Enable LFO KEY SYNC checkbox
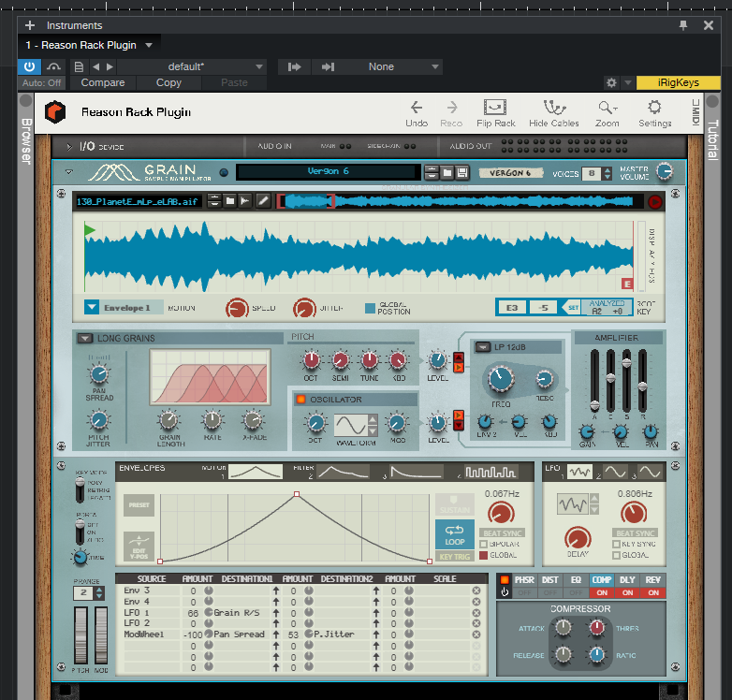This screenshot has width=732, height=700. coord(616,544)
